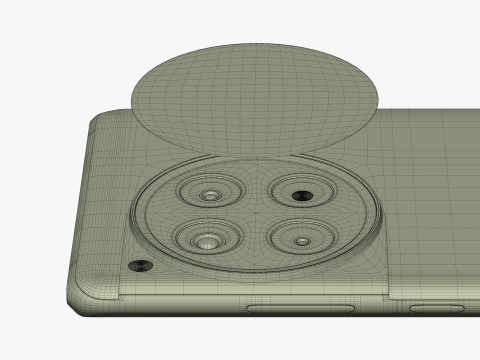Select the small dark flash hole near the phone corner
480x360 pixels.
140,266
